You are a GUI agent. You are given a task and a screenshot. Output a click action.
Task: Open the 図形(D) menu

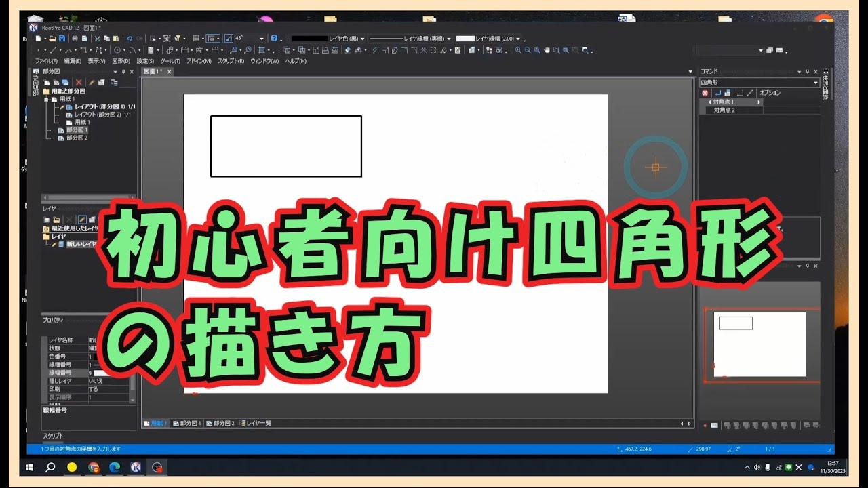tap(121, 61)
